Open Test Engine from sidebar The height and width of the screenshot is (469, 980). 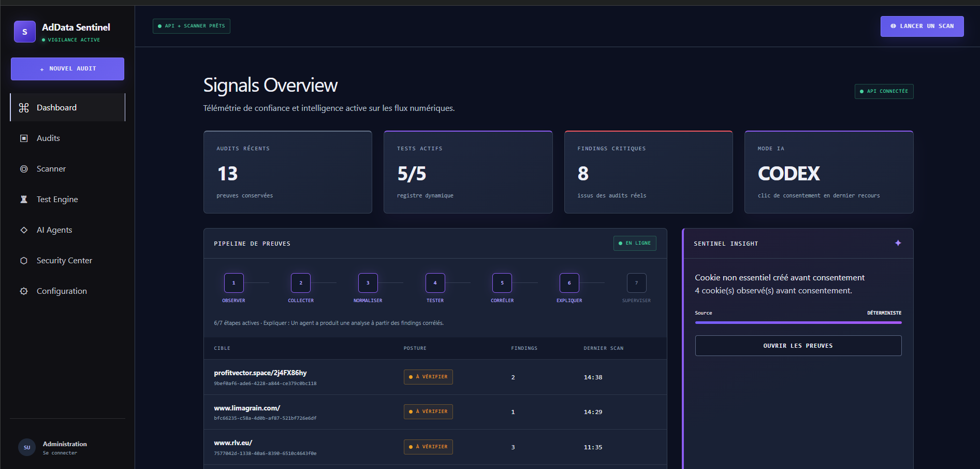click(x=67, y=200)
